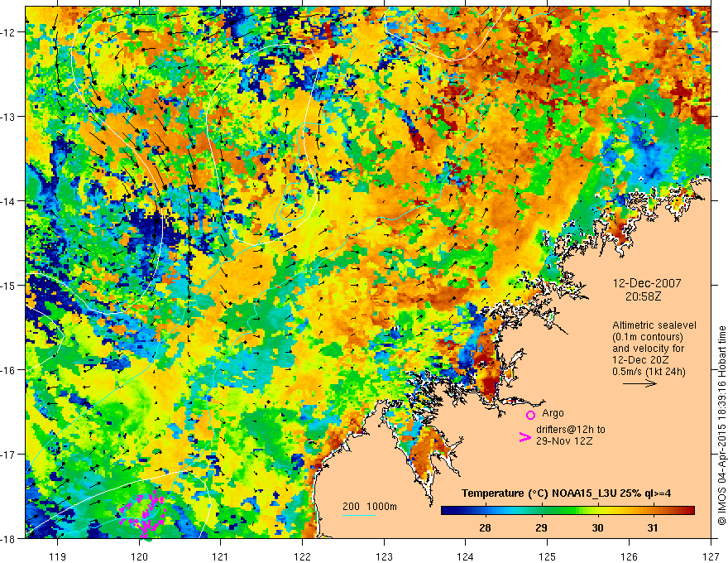
Task: Click the longitude axis label 119
Action: [x=58, y=556]
